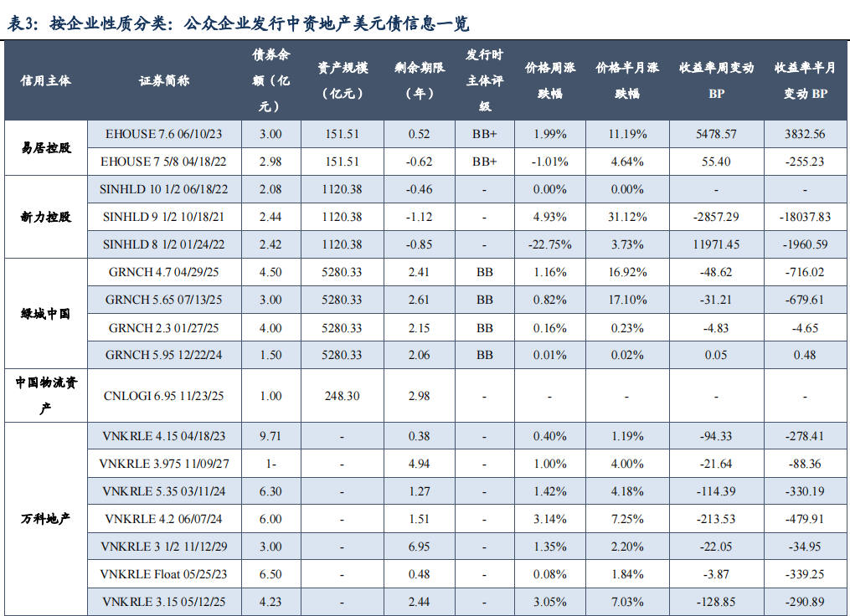The width and height of the screenshot is (850, 616).
Task: Click yield change value -716.02
Action: tap(805, 272)
